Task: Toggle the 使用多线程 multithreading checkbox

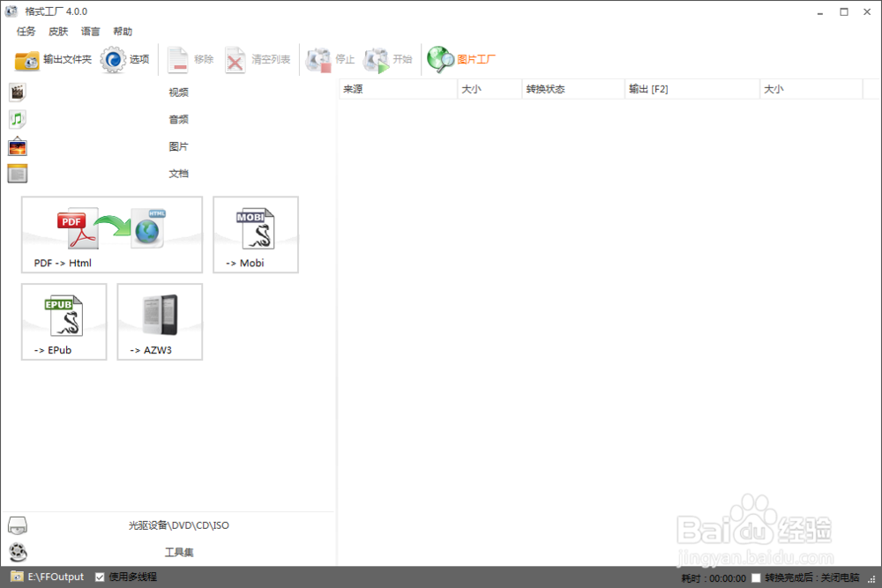Action: (x=100, y=577)
